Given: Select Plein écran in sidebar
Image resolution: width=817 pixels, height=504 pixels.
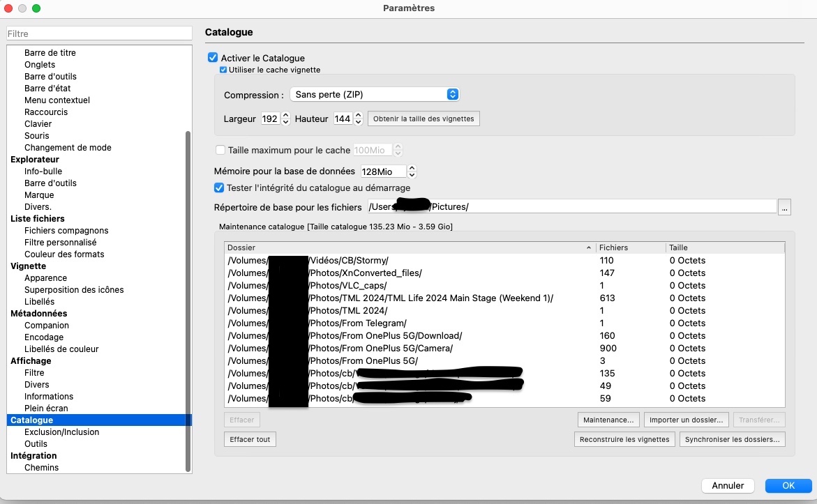Looking at the screenshot, I should (x=46, y=408).
